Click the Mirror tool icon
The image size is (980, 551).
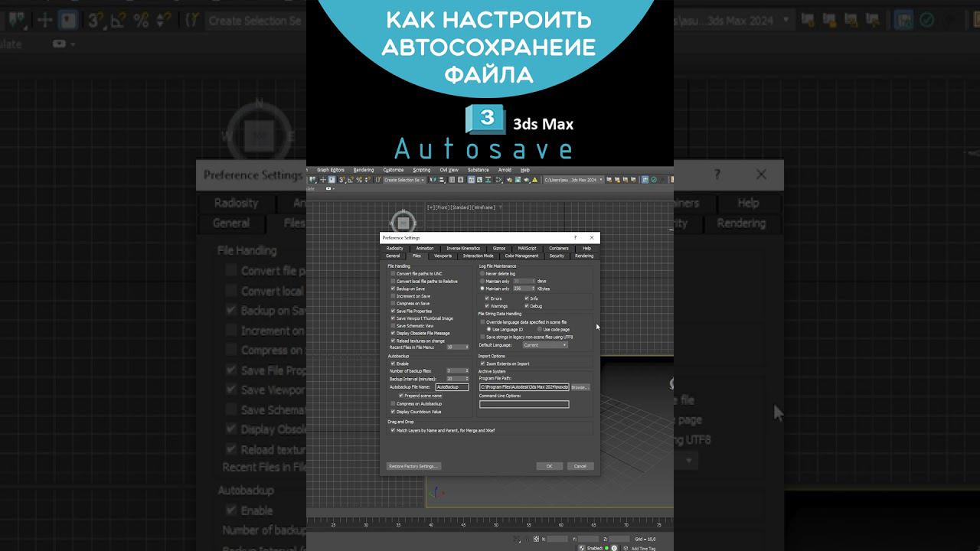click(432, 180)
